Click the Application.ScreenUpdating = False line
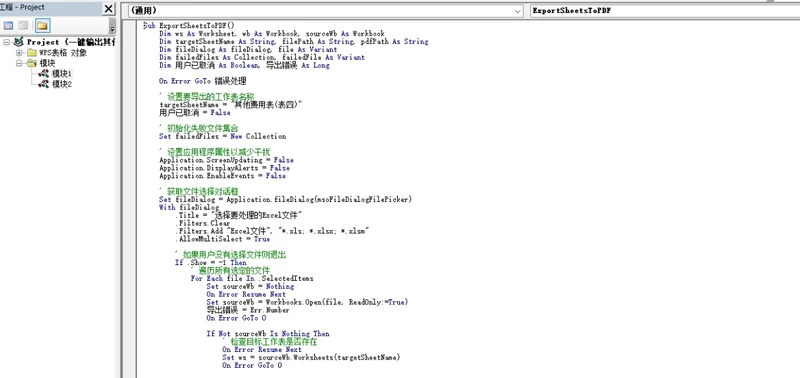The image size is (800, 378). 226,160
